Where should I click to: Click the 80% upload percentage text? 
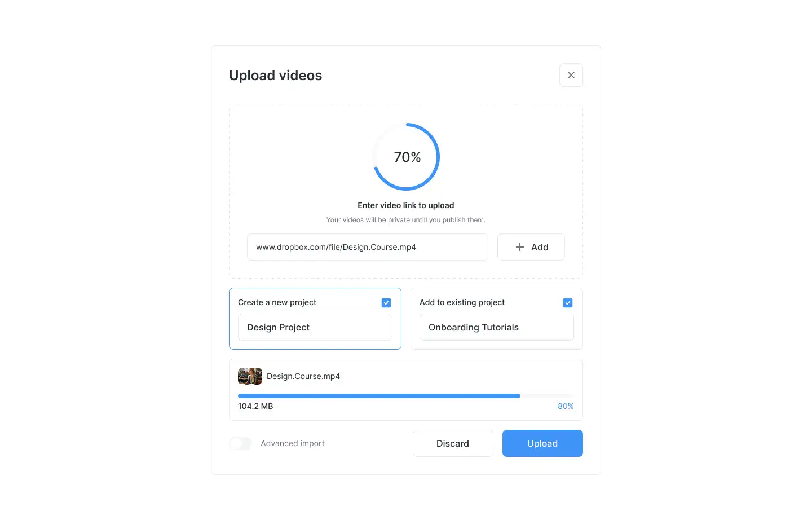[x=566, y=406]
